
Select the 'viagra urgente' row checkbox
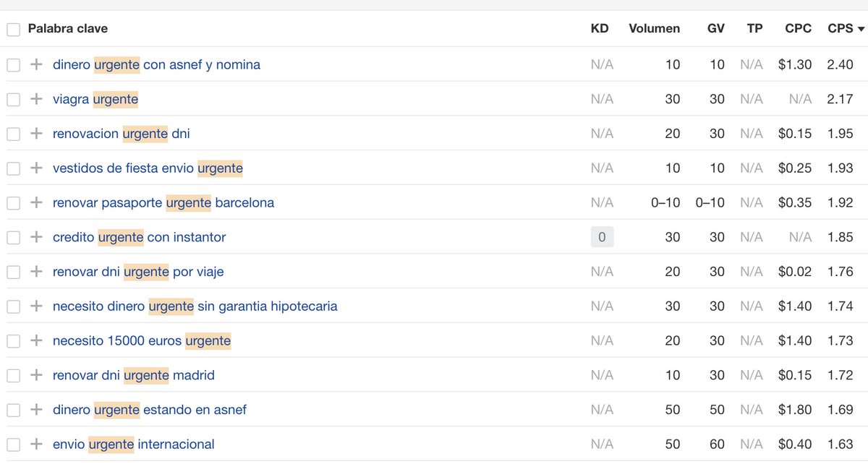(13, 100)
